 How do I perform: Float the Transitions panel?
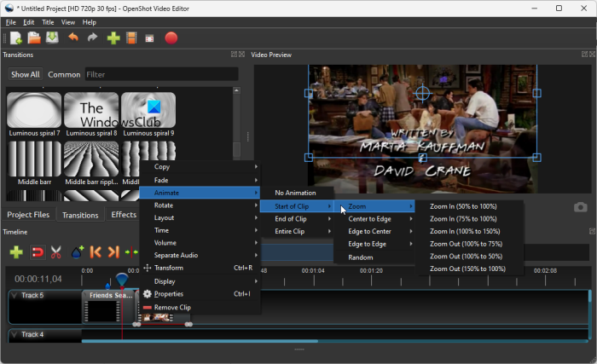(235, 55)
